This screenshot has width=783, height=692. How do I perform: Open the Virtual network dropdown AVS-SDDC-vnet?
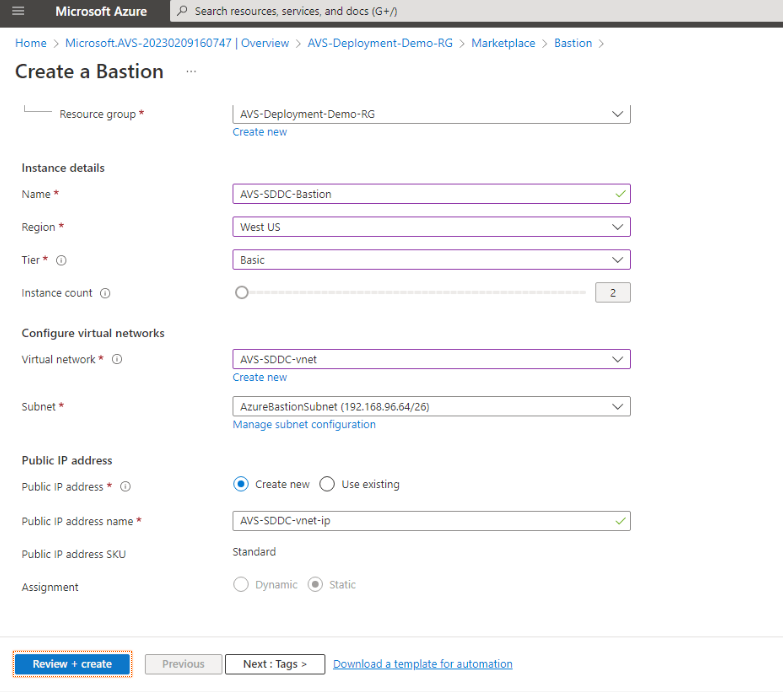(x=431, y=359)
